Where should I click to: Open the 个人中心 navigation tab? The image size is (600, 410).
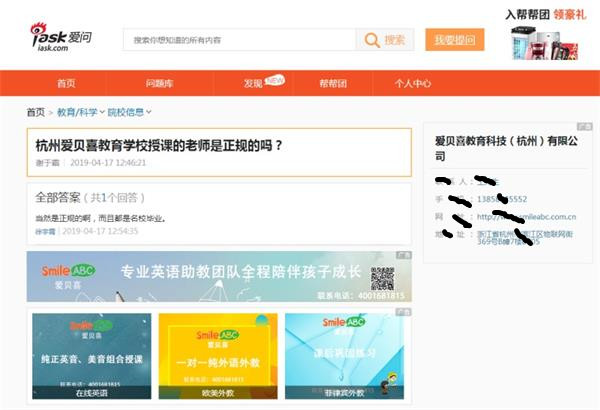point(412,83)
